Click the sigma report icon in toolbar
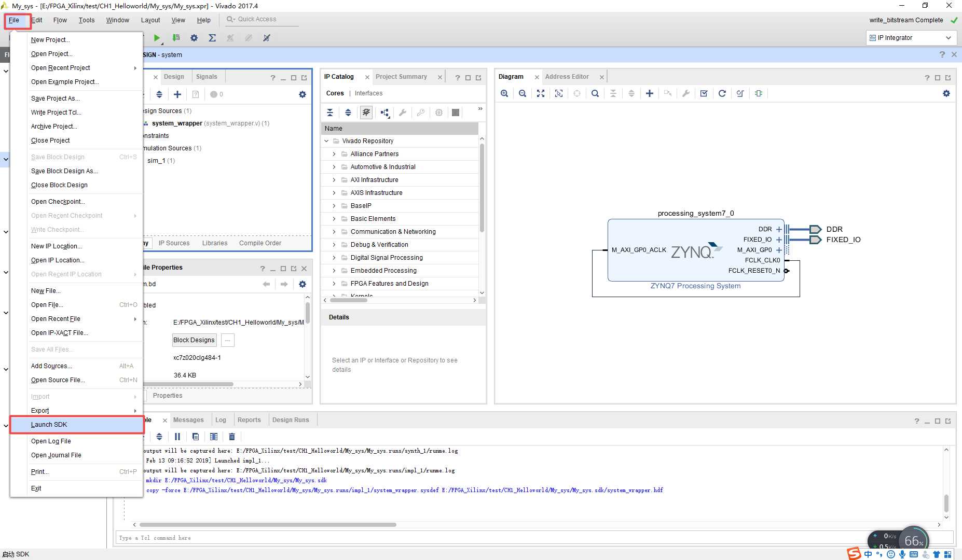The width and height of the screenshot is (962, 560). (212, 38)
